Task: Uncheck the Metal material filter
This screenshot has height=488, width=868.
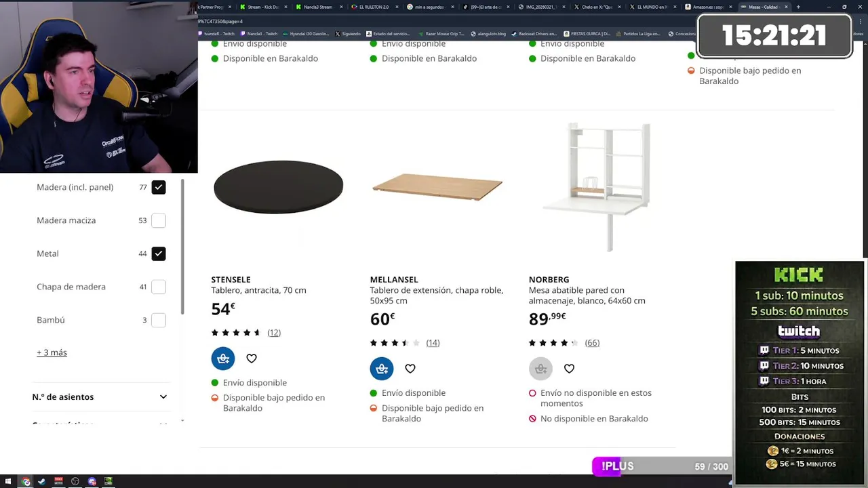Action: pyautogui.click(x=159, y=253)
